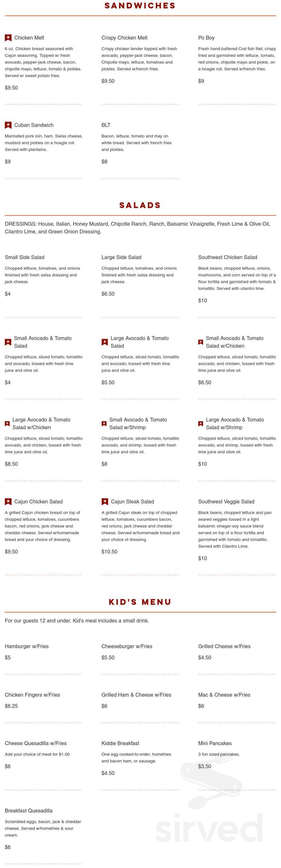Screen dimensions: 281x868
Task: Click the SALADS section heading
Action: coord(140,205)
